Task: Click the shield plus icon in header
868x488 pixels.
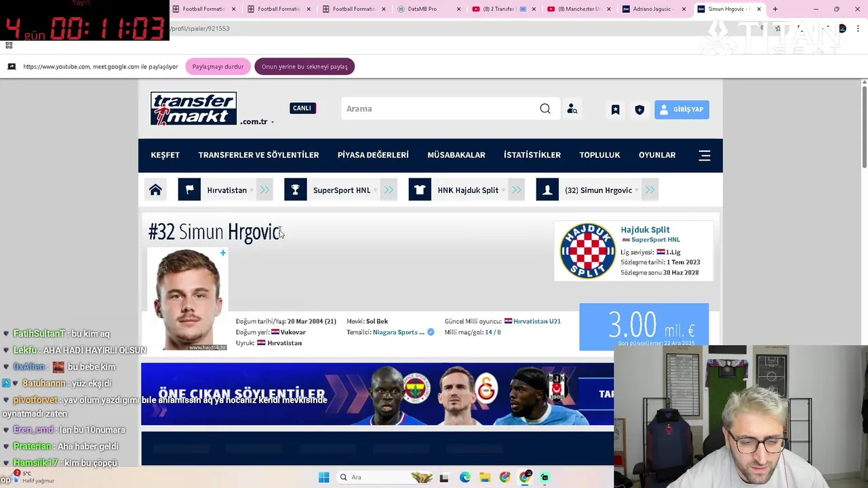Action: (639, 109)
